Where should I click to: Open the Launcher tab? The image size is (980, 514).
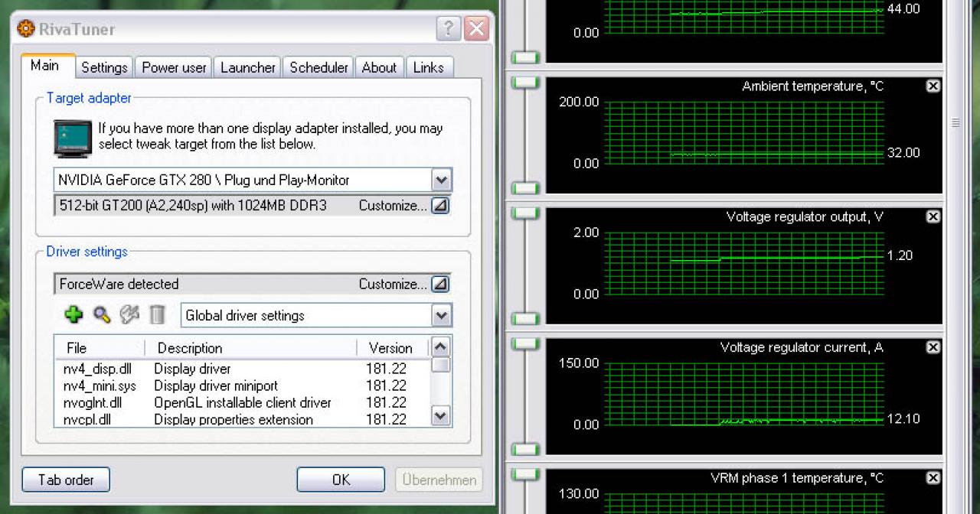247,67
